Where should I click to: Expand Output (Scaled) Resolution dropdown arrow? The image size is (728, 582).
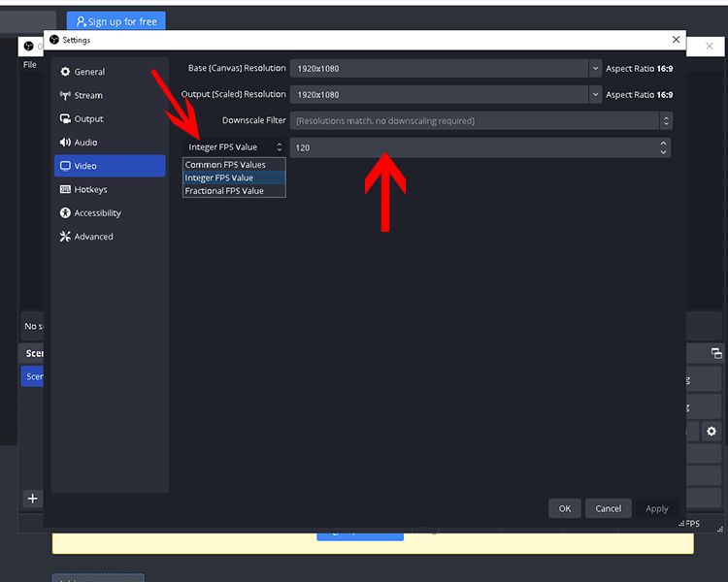(x=595, y=95)
